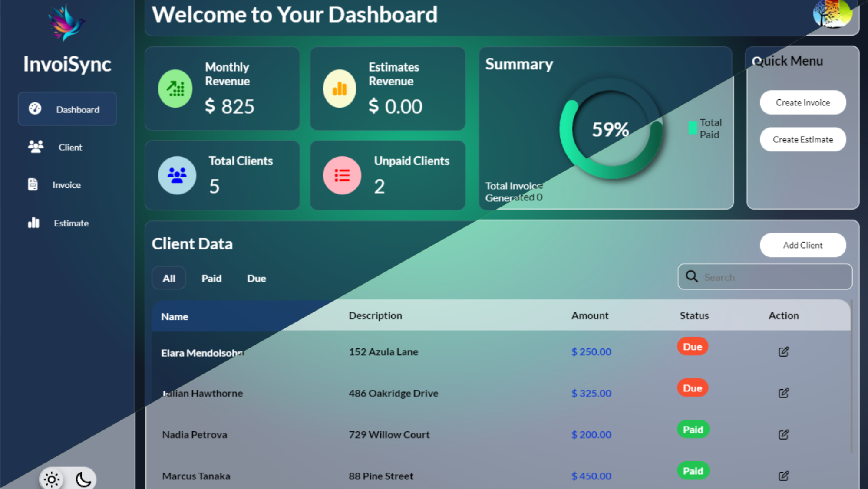868x489 pixels.
Task: Edit Marcus Tanaka's row
Action: click(x=784, y=476)
